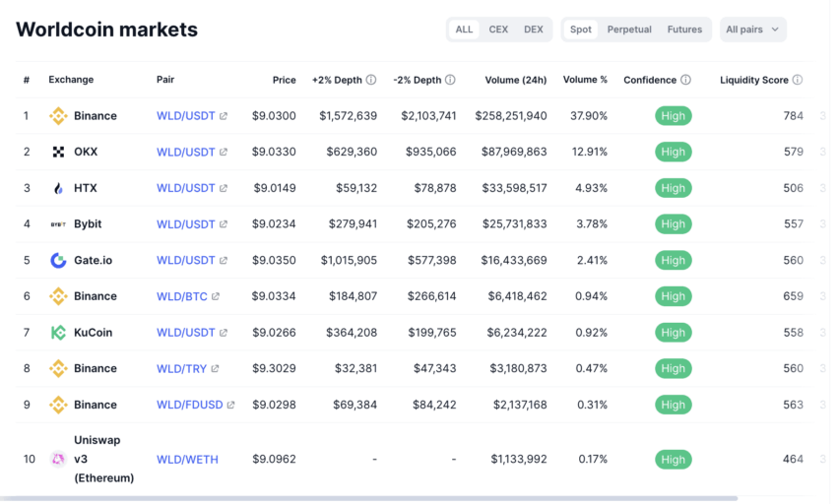Sort table by Price column header

click(284, 80)
